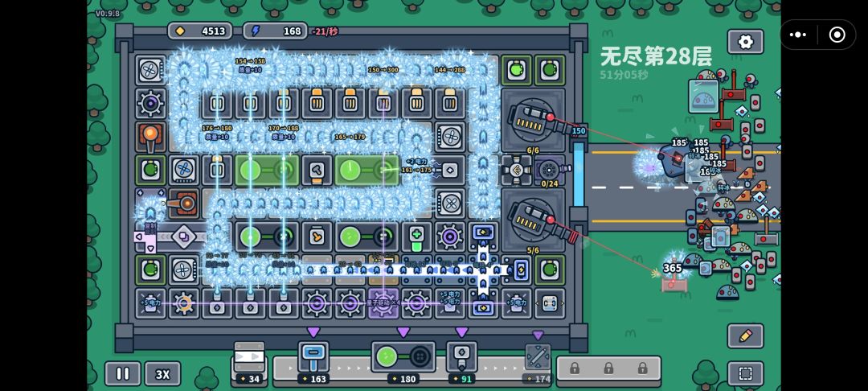Tap the 365 damage number on the enemy
This screenshot has height=391, width=868.
673,268
